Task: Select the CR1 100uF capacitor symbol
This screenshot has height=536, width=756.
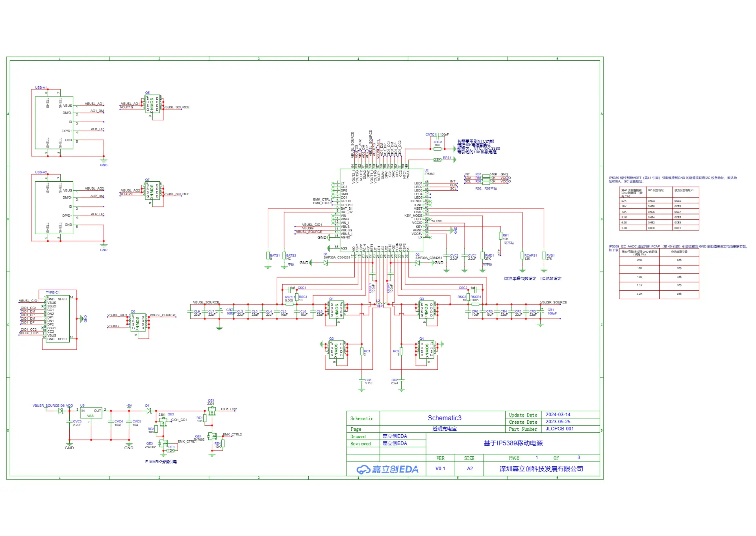Action: 540,311
